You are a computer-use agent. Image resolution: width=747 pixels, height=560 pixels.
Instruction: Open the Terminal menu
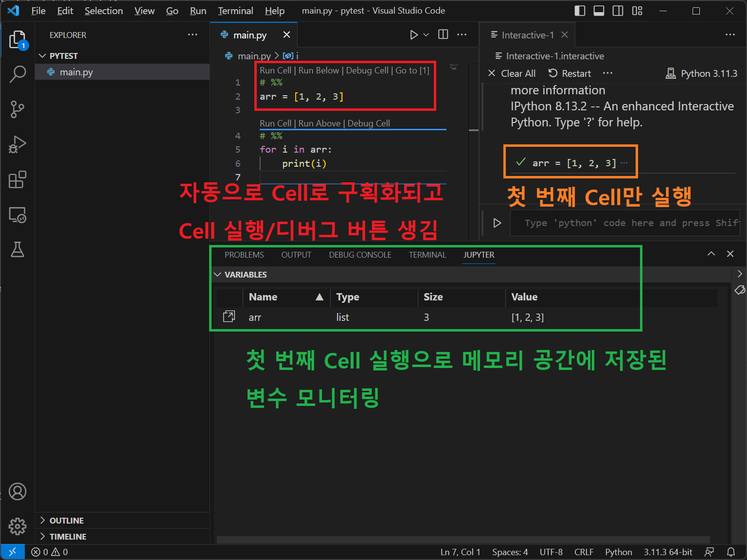pyautogui.click(x=235, y=11)
